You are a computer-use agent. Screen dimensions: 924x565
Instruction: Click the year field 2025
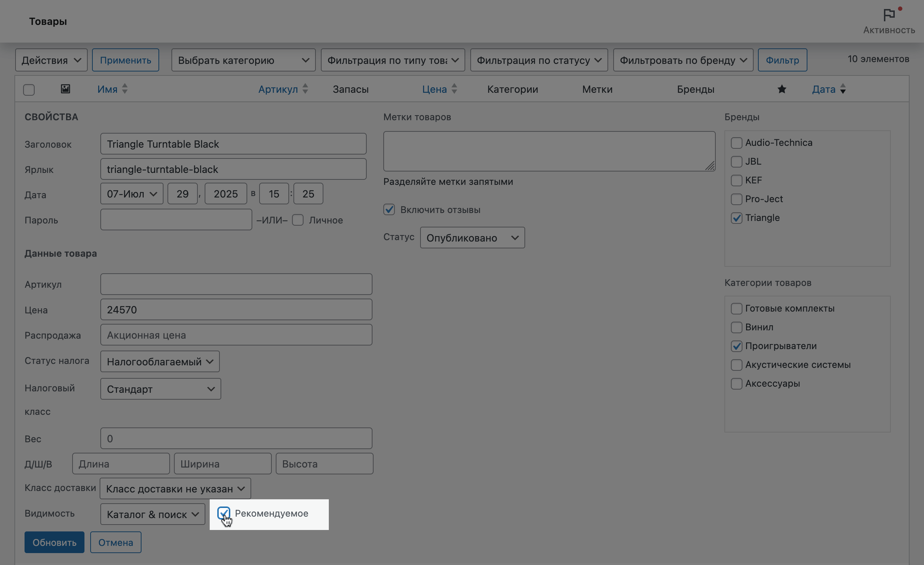tap(226, 194)
